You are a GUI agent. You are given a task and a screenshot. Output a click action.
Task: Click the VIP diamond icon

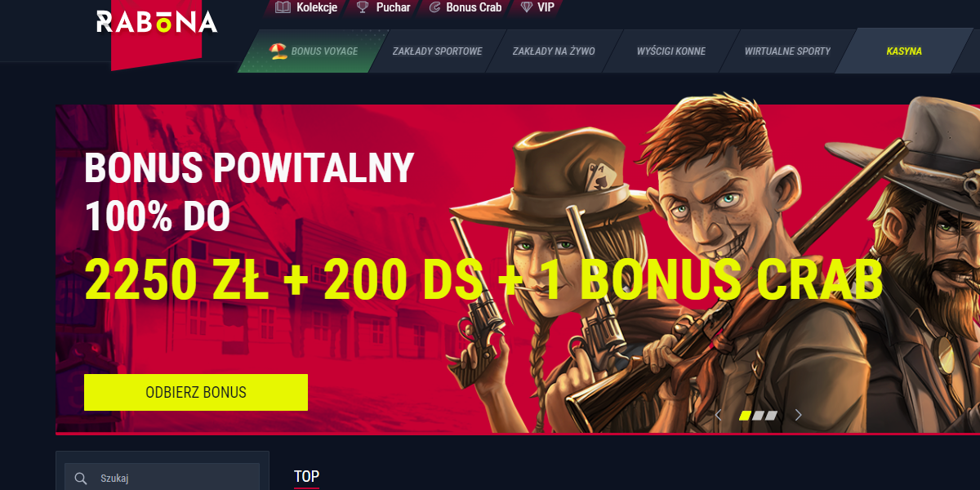click(x=526, y=7)
